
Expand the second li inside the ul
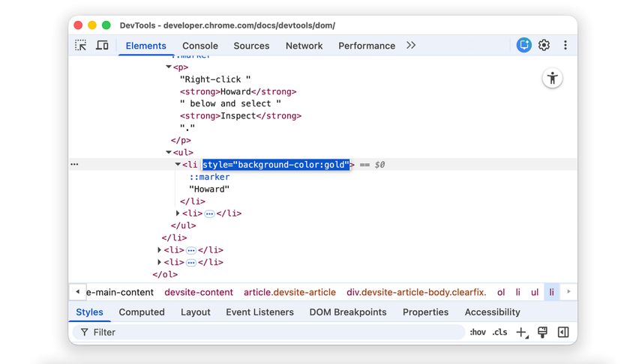point(178,213)
